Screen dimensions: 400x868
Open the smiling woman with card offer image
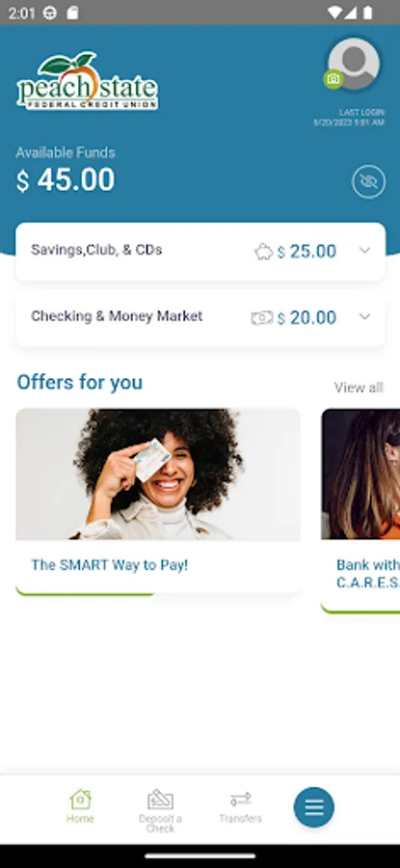(x=158, y=475)
